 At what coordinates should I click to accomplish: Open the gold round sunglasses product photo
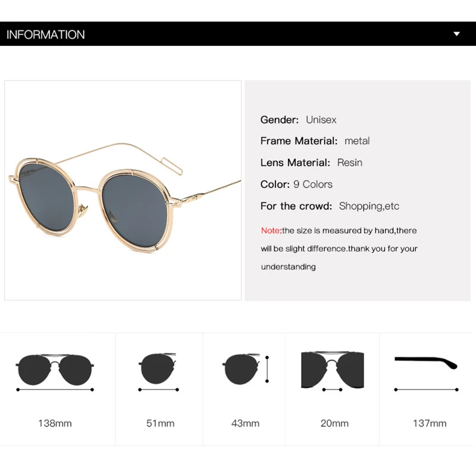(123, 191)
